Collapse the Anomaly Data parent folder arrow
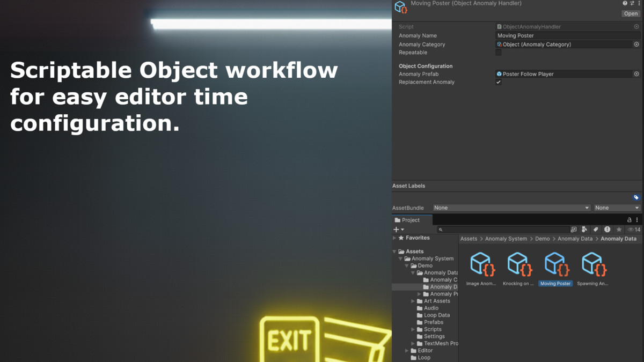Screen dimensions: 644x362 (x=413, y=272)
